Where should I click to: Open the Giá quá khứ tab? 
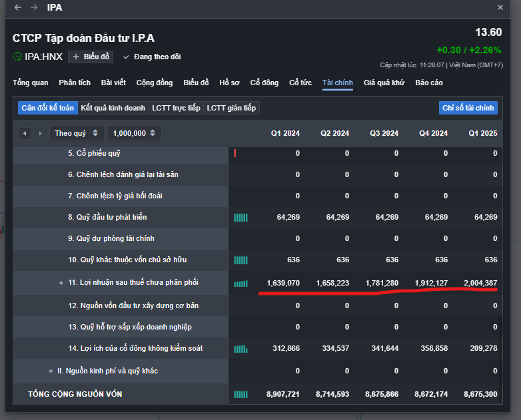point(384,83)
